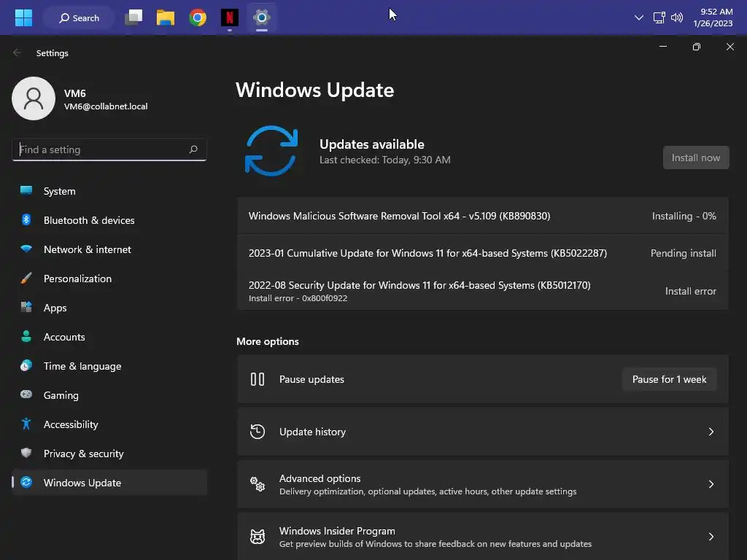Select Settings gear icon in taskbar
The width and height of the screenshot is (747, 560).
pos(262,18)
